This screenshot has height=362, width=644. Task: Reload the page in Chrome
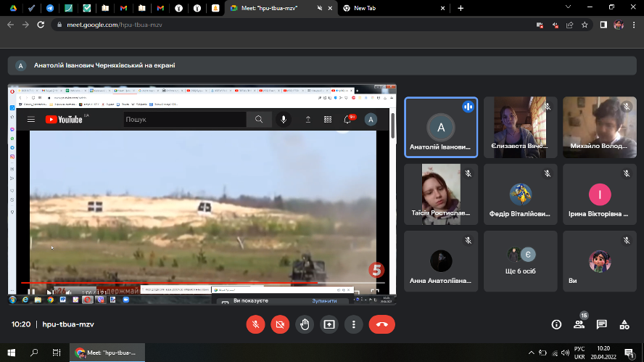41,24
